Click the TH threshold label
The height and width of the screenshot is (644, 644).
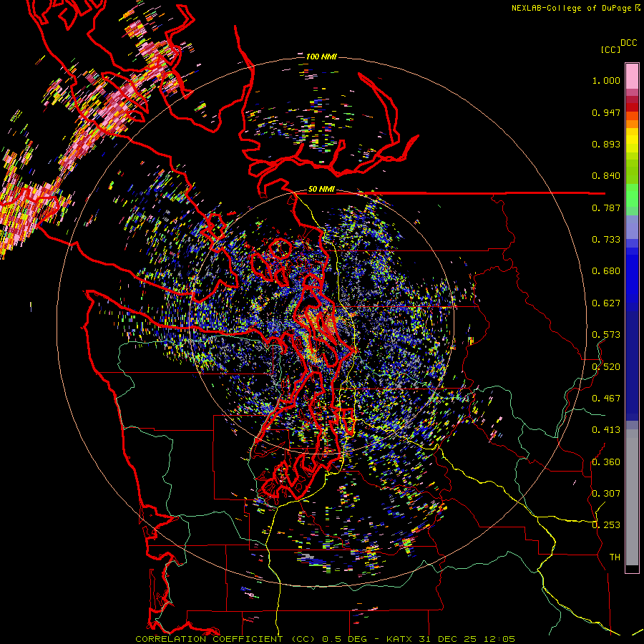615,557
